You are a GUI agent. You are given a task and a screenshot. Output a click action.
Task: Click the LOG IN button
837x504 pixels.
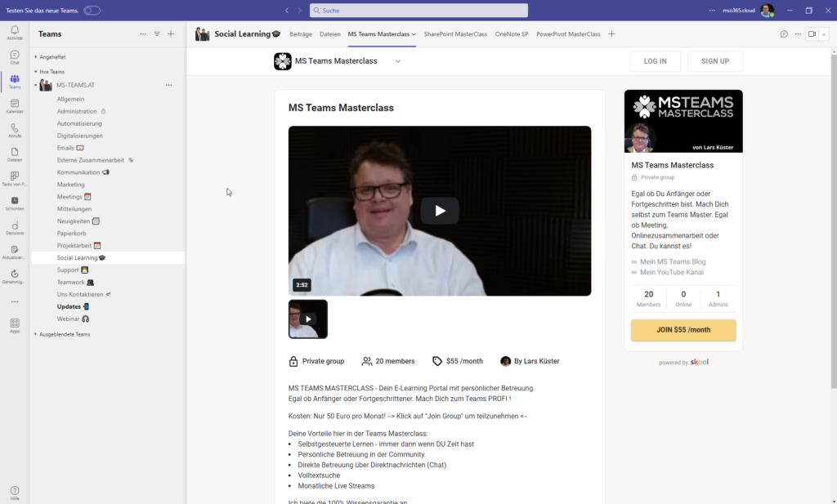click(655, 61)
